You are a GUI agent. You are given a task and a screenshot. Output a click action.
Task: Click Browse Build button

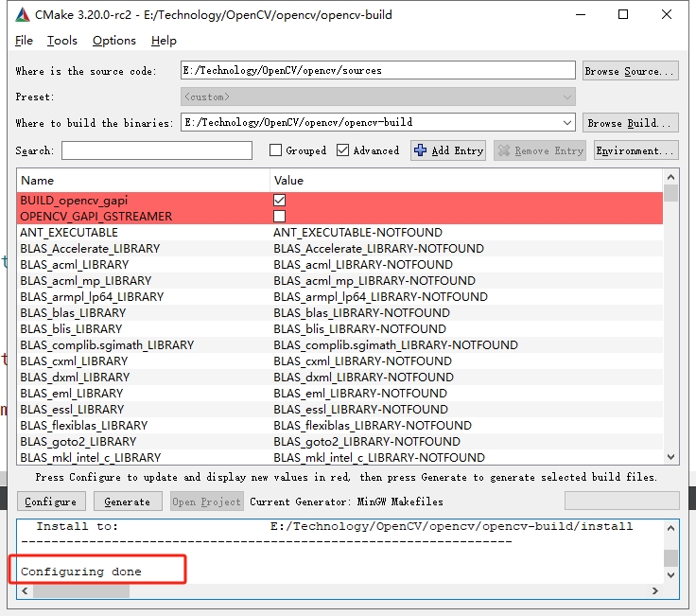(631, 123)
